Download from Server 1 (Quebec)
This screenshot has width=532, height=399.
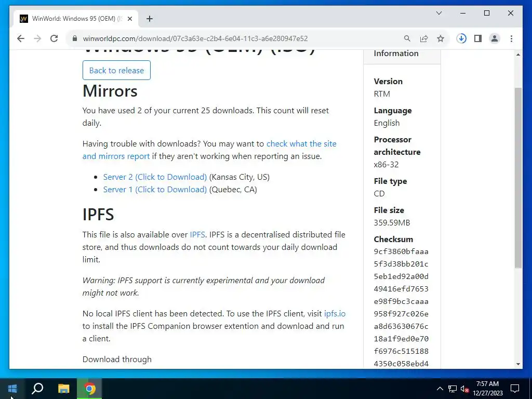155,189
